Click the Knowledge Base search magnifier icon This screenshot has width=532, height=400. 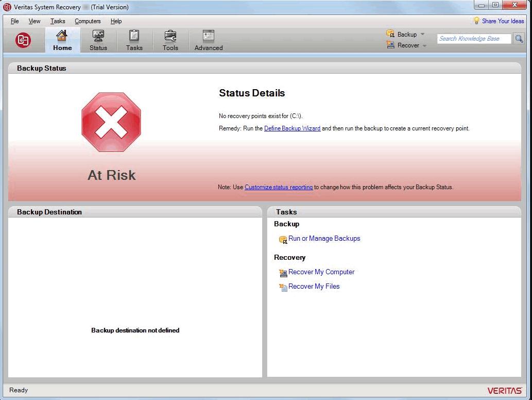[519, 39]
